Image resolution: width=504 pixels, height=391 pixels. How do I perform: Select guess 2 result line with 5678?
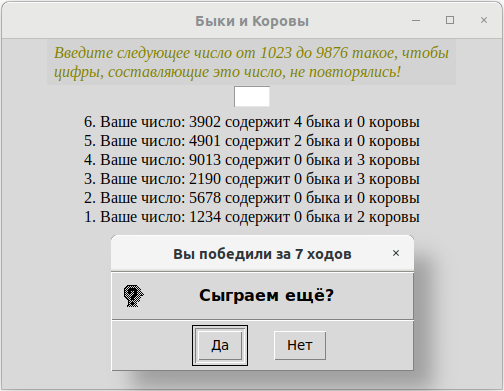[252, 198]
